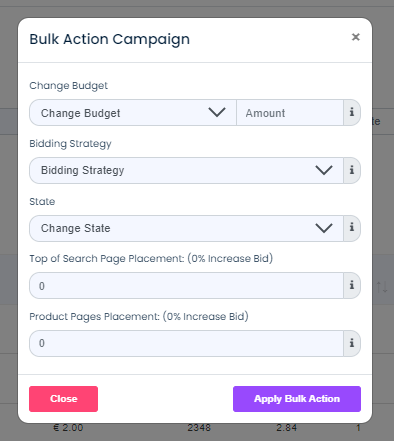Click the chevron arrow in Change State select
The height and width of the screenshot is (441, 394).
pyautogui.click(x=324, y=228)
